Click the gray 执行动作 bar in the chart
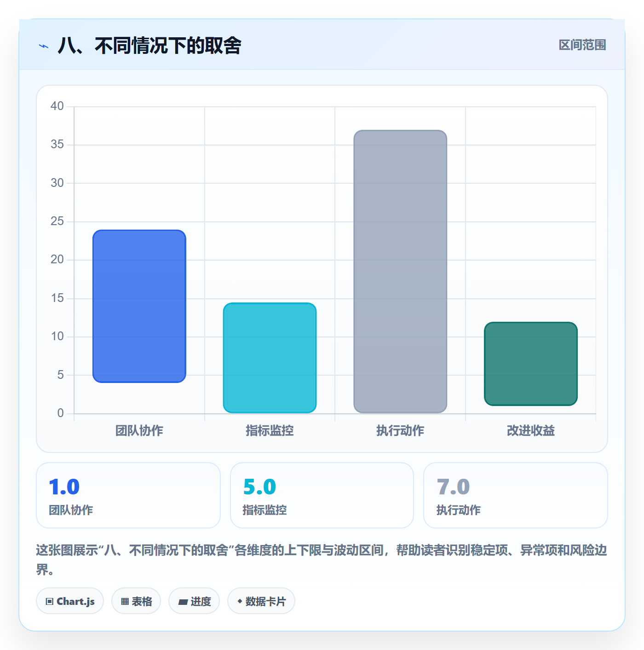This screenshot has height=650, width=644. 400,272
